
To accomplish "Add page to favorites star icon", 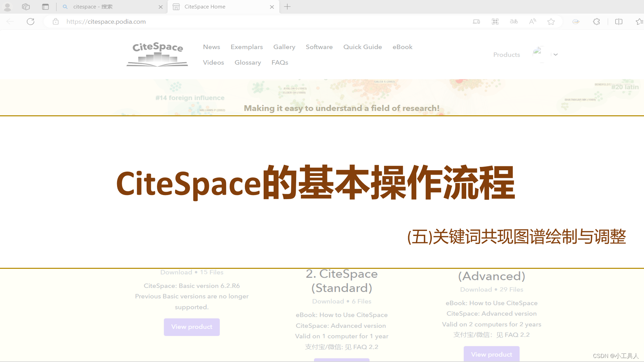I will (551, 22).
